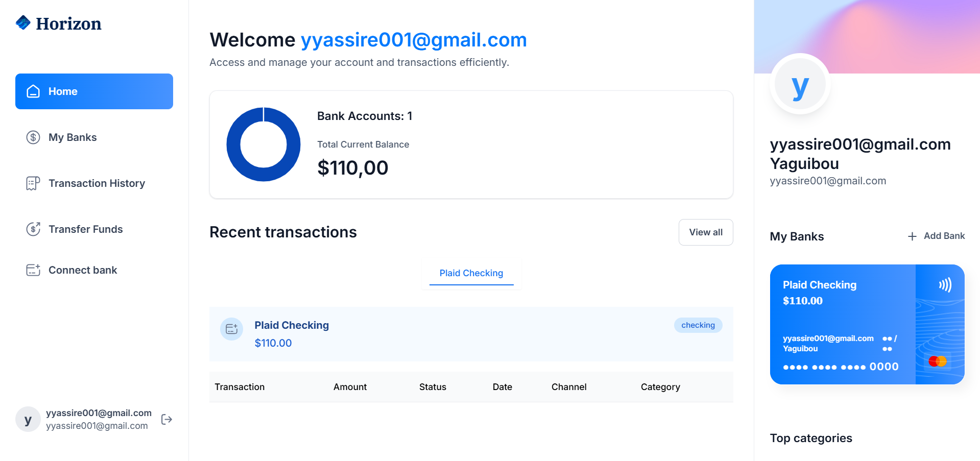Click the View all button
The width and height of the screenshot is (980, 461).
pos(706,232)
